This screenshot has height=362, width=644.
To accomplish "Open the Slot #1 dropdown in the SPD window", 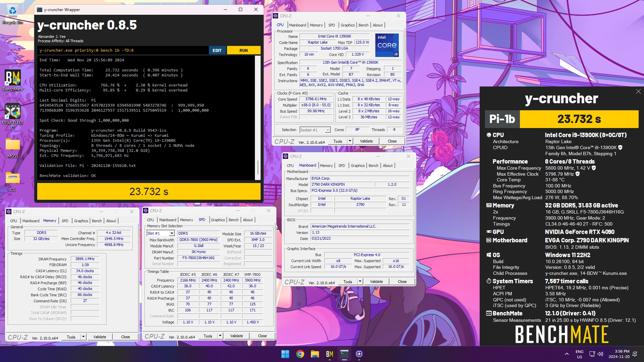I will coord(161,233).
